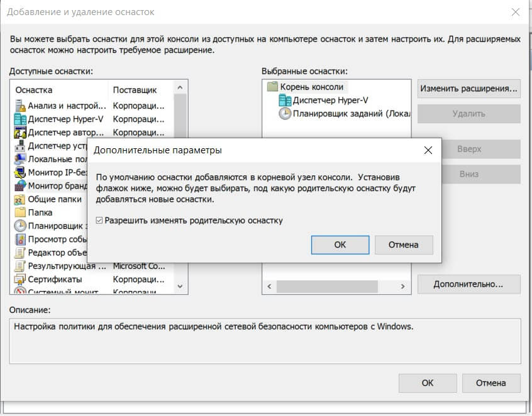Image resolution: width=532 pixels, height=416 pixels.
Task: Click Microsoft Co... provider cell
Action: (139, 266)
